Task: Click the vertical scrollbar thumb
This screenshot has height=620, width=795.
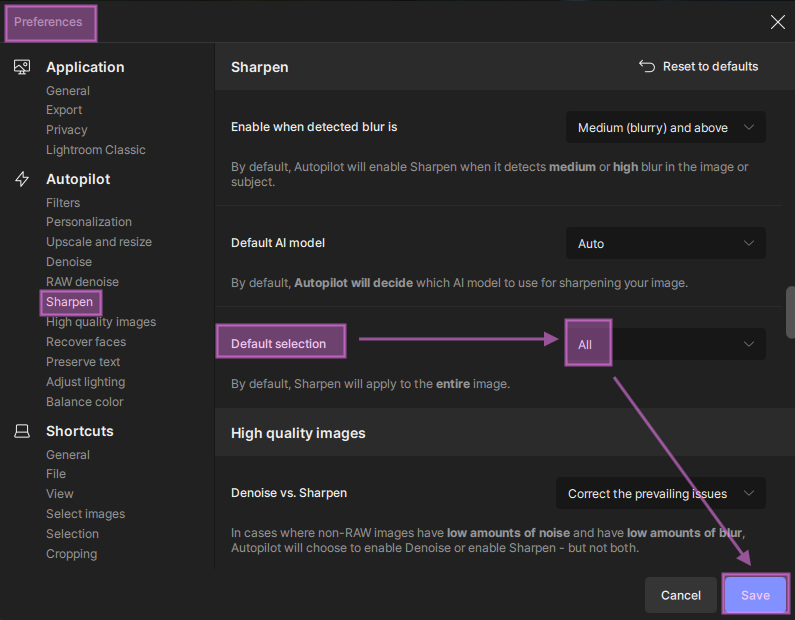Action: [789, 313]
